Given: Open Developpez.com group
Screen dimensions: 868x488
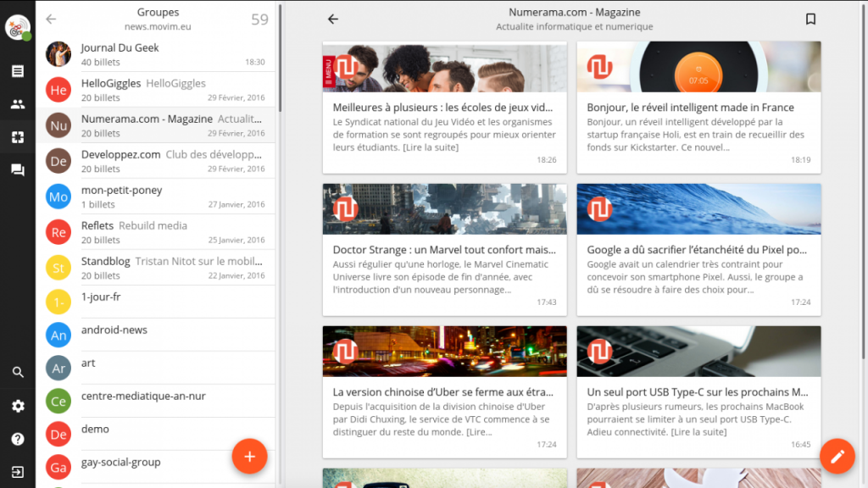Looking at the screenshot, I should [156, 161].
